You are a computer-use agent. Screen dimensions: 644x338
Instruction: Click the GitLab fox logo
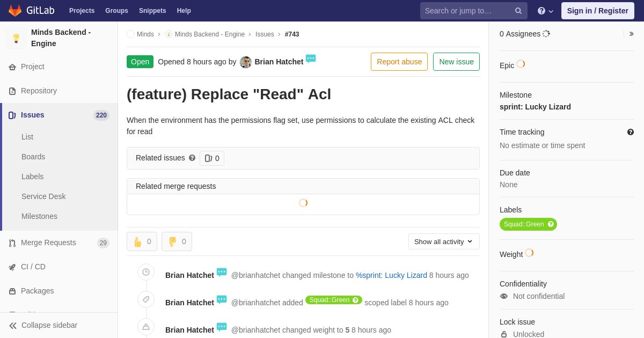(x=15, y=11)
